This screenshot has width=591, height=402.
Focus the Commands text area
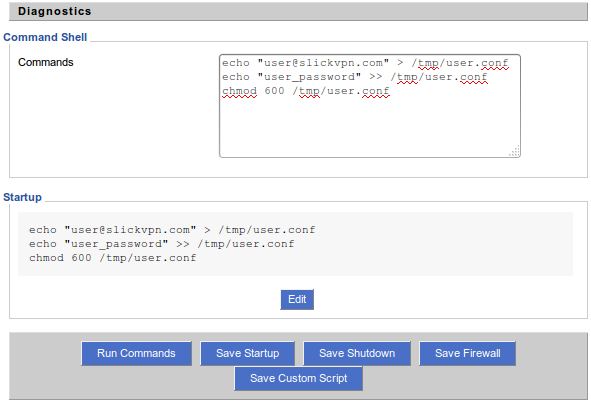click(370, 106)
